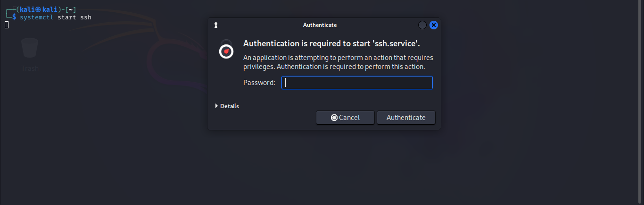This screenshot has width=644, height=205.
Task: Focus the Password input field
Action: click(357, 83)
